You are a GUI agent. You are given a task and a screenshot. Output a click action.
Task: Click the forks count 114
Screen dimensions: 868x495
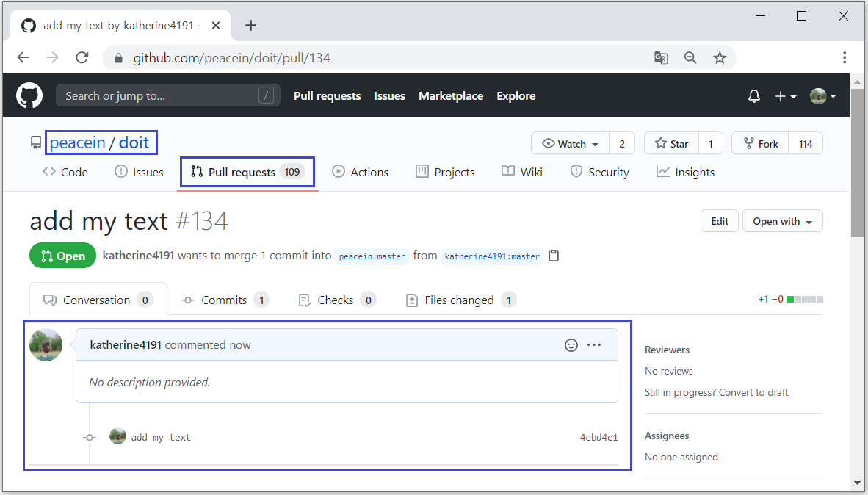[x=806, y=143]
